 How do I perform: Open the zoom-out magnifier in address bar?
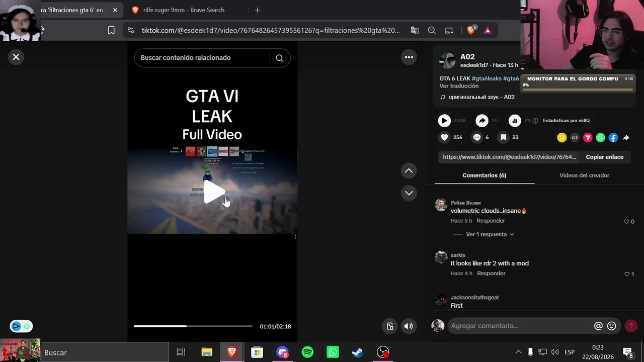pyautogui.click(x=432, y=31)
